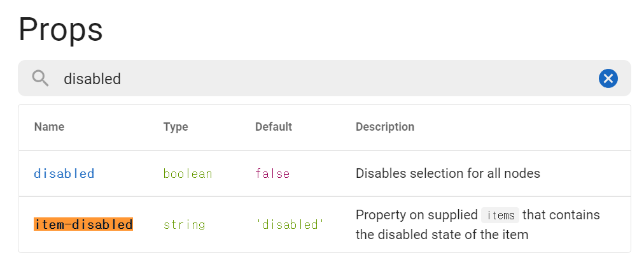Viewport: 644px width, 262px height.
Task: Click 'Property on supplied' description text
Action: (416, 215)
